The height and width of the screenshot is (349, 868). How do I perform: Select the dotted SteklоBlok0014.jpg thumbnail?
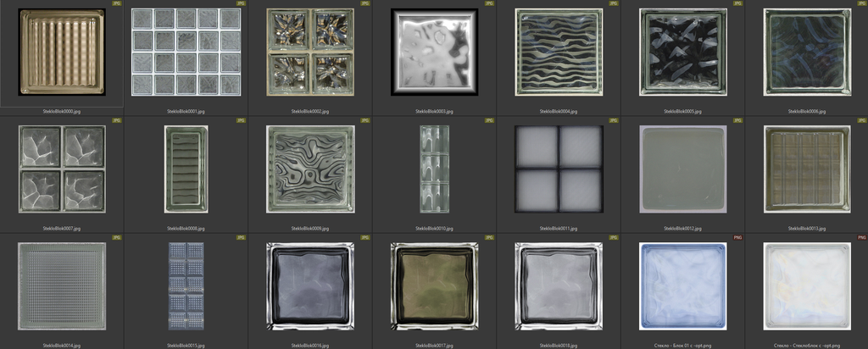click(x=62, y=286)
